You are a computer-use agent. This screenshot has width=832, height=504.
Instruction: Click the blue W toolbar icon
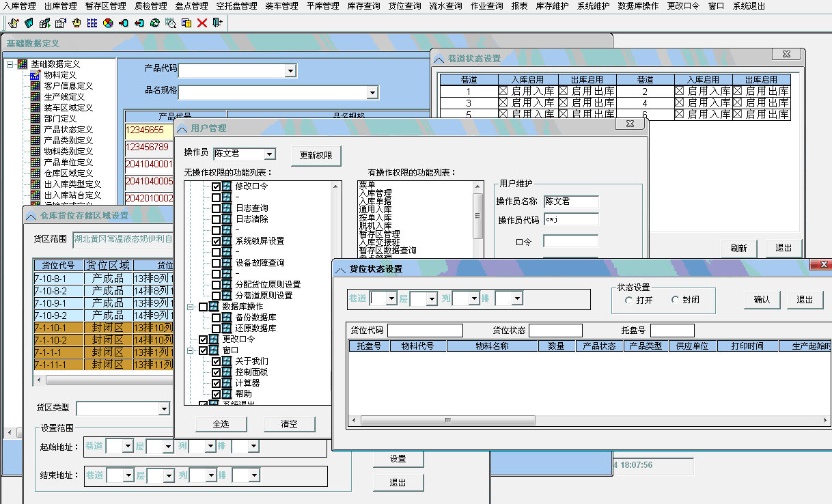tap(29, 23)
